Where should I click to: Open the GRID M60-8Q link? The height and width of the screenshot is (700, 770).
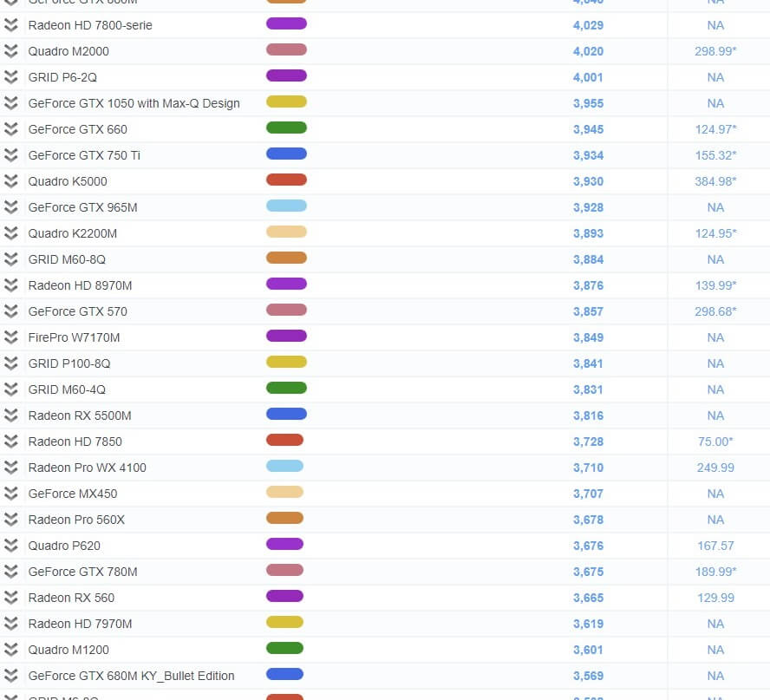[68, 259]
